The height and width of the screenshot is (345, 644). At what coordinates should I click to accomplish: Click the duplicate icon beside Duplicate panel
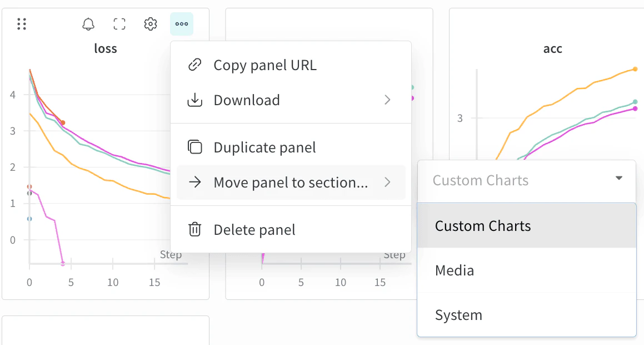tap(194, 147)
